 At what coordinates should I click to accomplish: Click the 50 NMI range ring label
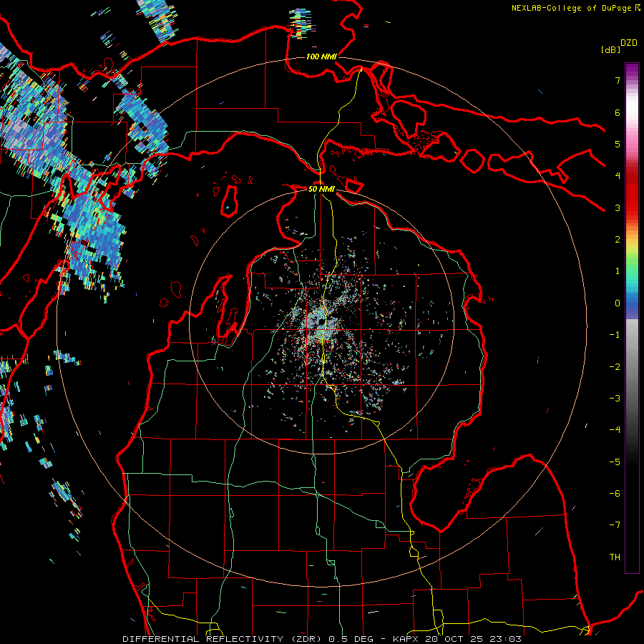(321, 189)
